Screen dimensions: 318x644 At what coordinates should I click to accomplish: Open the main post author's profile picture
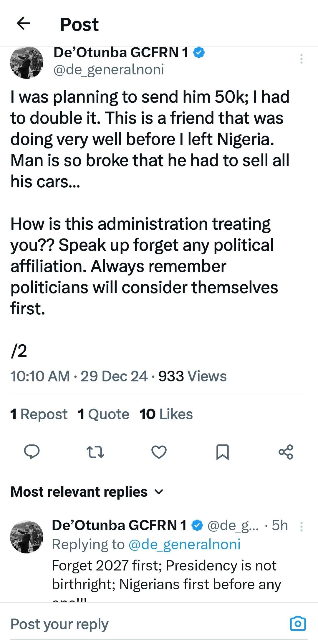(26, 62)
